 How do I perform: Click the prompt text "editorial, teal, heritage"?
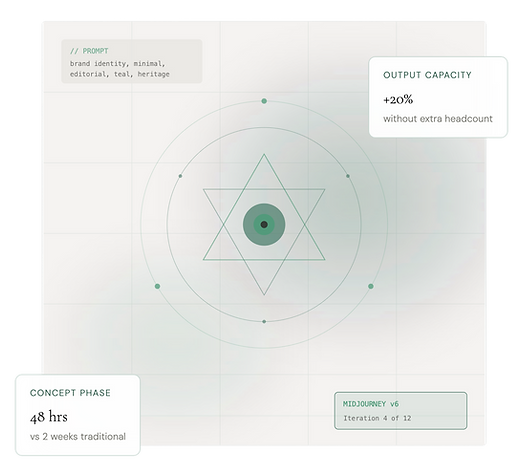[x=119, y=74]
